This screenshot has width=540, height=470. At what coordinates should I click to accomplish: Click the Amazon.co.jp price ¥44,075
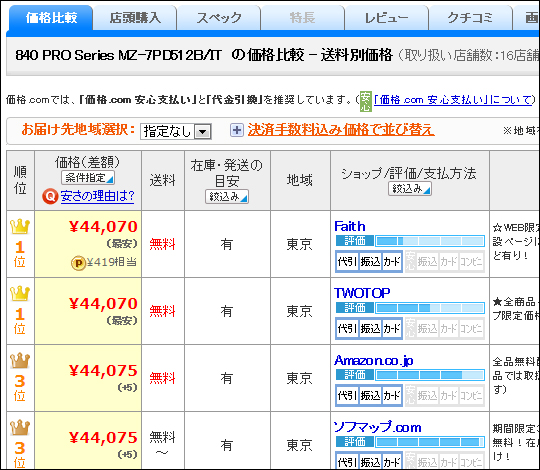coord(103,370)
